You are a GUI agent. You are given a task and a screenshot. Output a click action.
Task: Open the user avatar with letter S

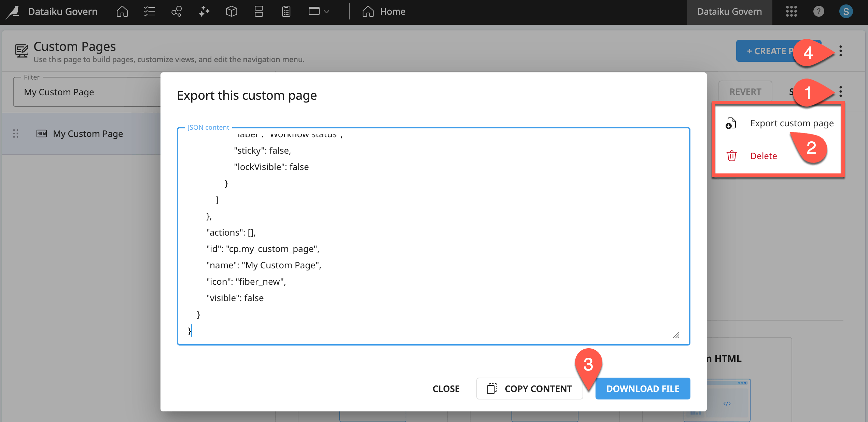846,11
